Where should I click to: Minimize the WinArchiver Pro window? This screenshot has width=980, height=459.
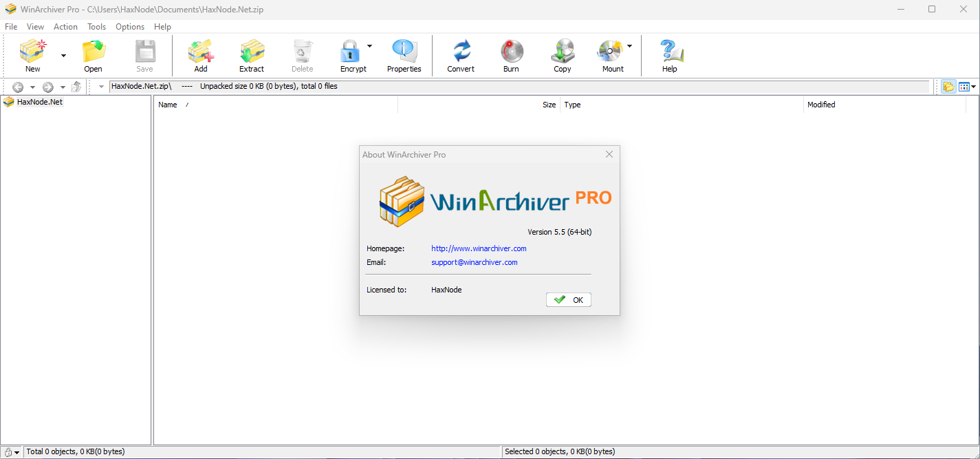click(x=901, y=9)
